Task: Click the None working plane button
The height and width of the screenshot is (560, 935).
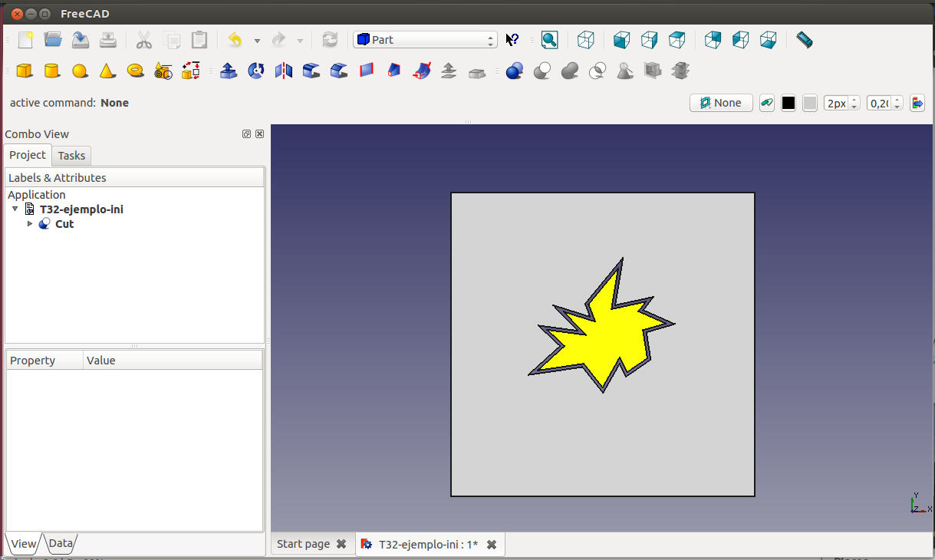Action: tap(720, 103)
